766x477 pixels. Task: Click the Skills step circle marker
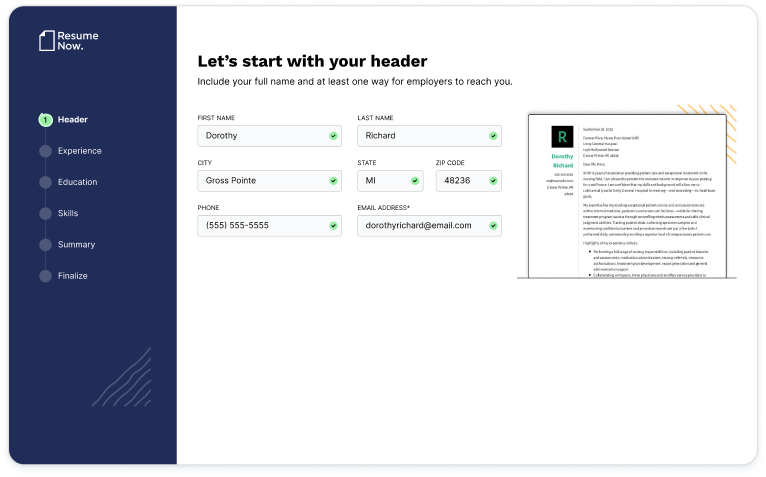point(45,213)
